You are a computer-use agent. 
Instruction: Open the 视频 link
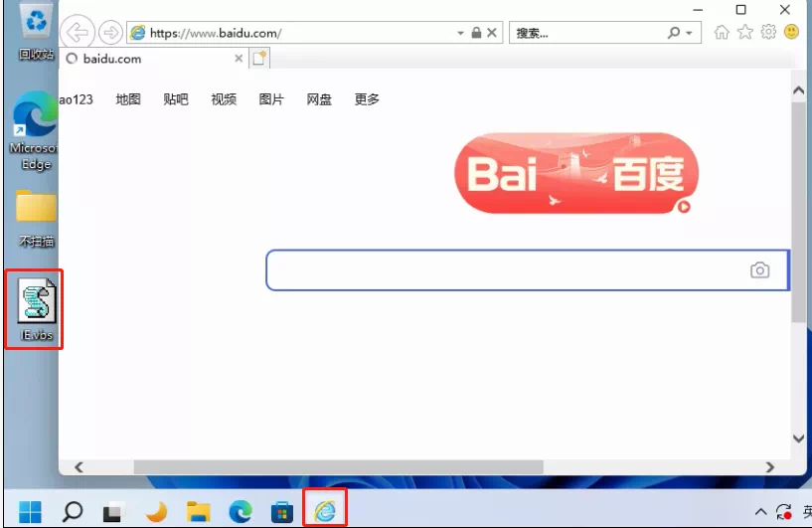tap(224, 99)
